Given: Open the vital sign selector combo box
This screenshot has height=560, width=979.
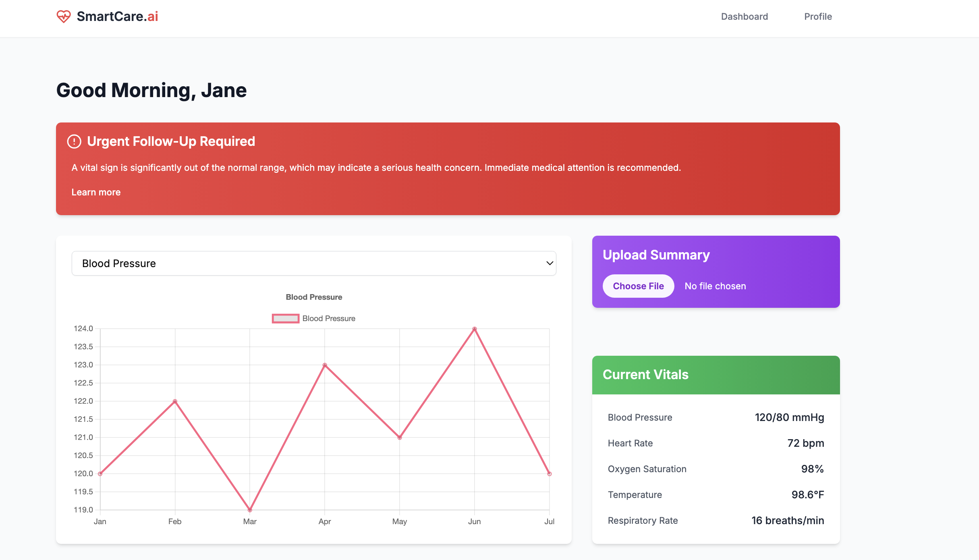Looking at the screenshot, I should (x=313, y=263).
